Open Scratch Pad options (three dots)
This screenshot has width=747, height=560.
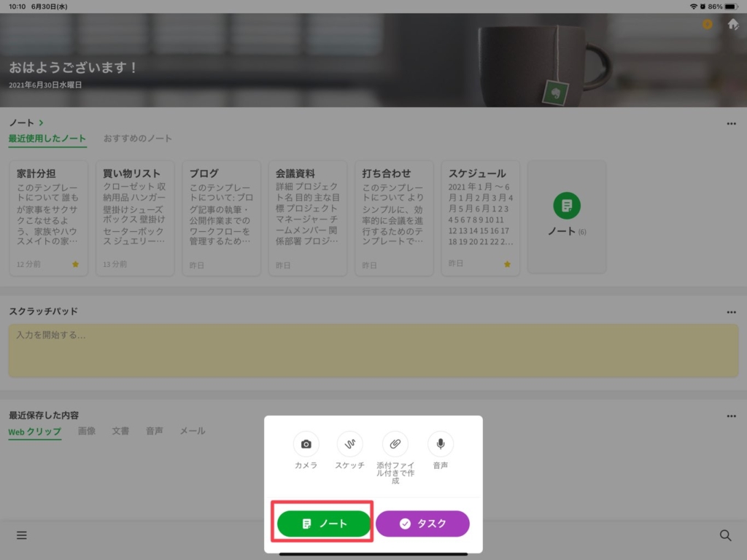click(x=731, y=312)
